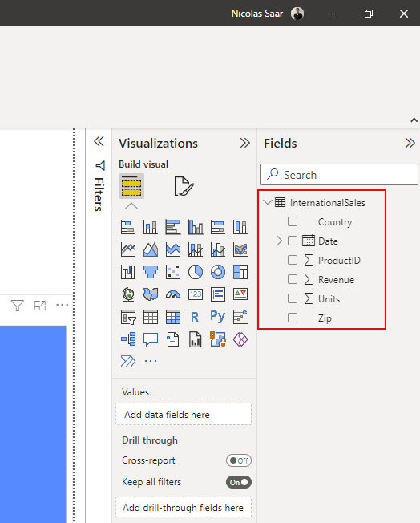
Task: Choose the Clustered column chart visual
Action: pyautogui.click(x=196, y=227)
